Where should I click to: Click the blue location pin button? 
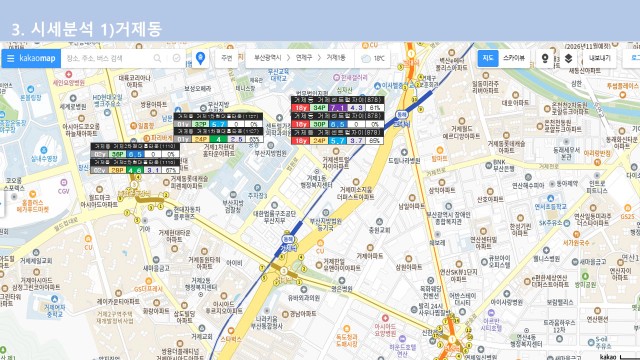[200, 58]
